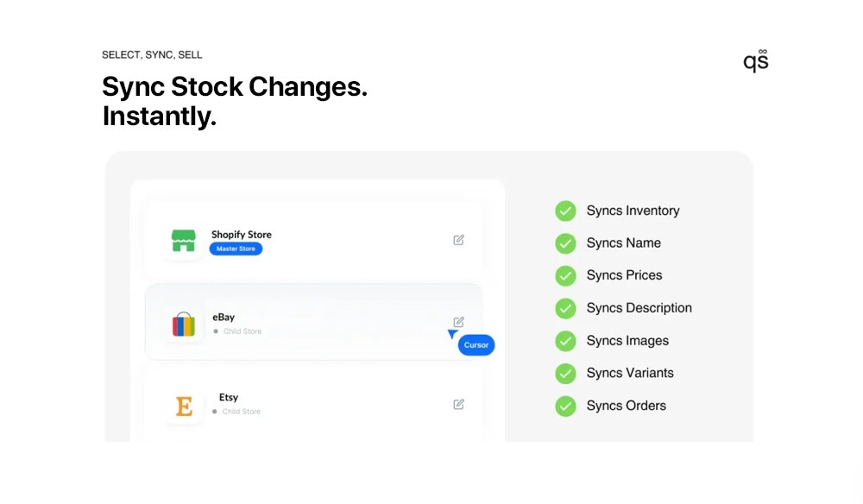Viewport: 863px width, 504px height.
Task: Click the Shopify Store storefront icon
Action: [x=182, y=240]
